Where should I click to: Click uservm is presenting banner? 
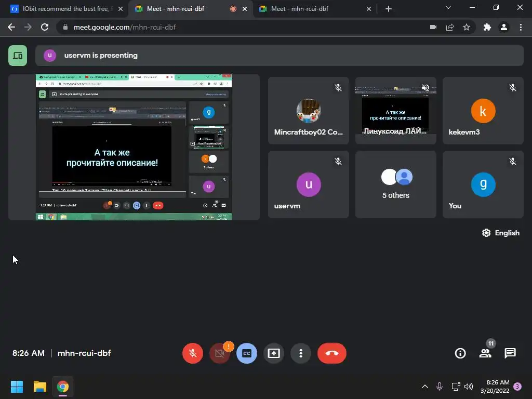tap(279, 55)
